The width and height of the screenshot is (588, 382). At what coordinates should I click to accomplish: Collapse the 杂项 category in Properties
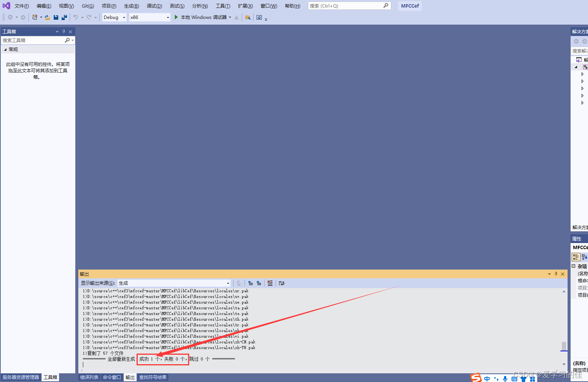click(x=574, y=266)
